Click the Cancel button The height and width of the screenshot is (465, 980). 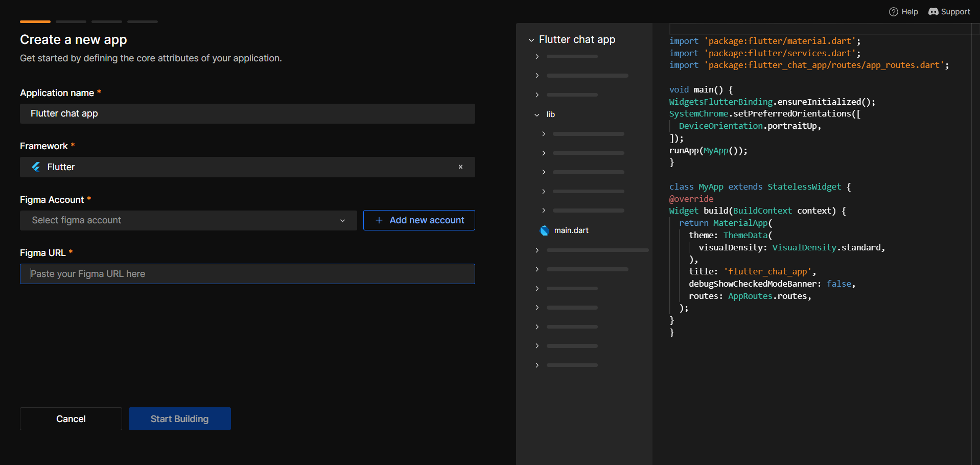[x=71, y=419]
